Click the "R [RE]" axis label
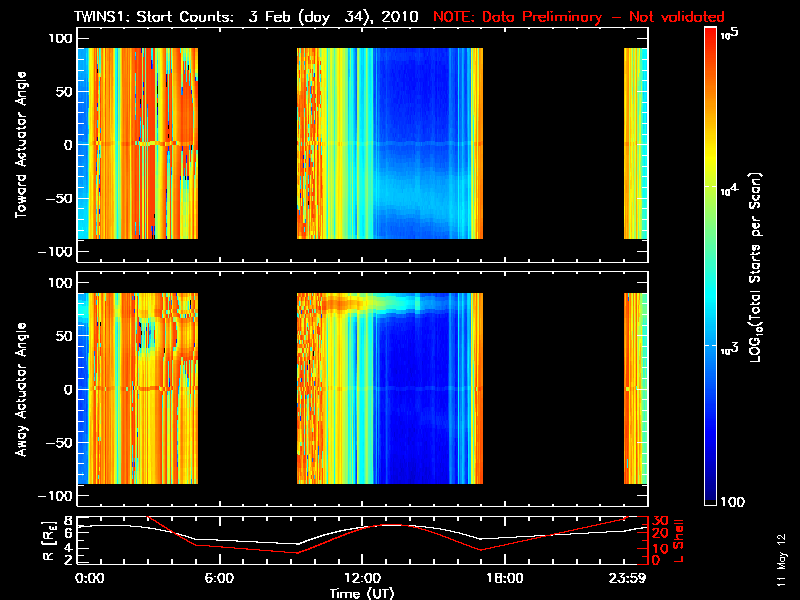This screenshot has height=600, width=800. (48, 541)
